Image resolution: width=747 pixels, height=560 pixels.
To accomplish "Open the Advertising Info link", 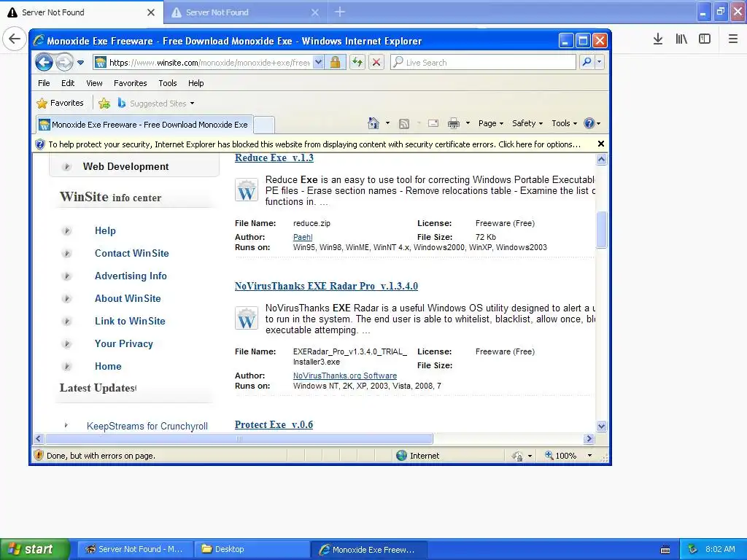I will 131,276.
